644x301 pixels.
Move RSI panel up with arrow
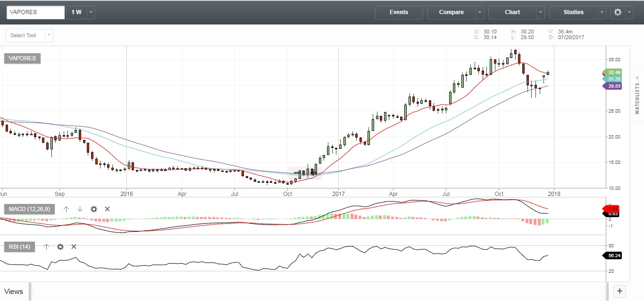[46, 247]
